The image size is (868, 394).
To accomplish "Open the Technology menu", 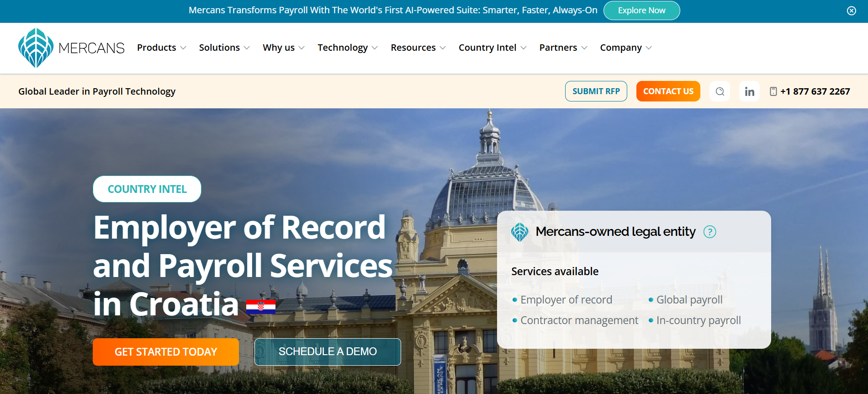I will click(x=343, y=48).
